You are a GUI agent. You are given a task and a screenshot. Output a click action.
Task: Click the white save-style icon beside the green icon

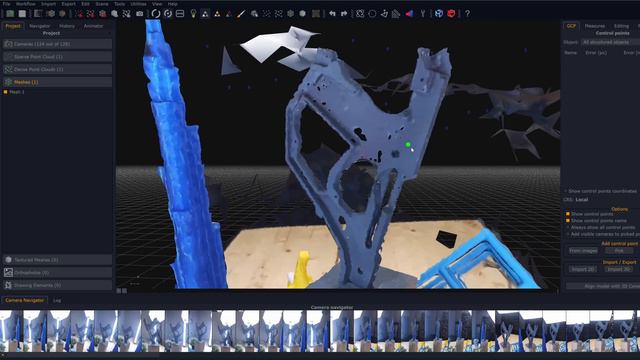click(x=22, y=13)
